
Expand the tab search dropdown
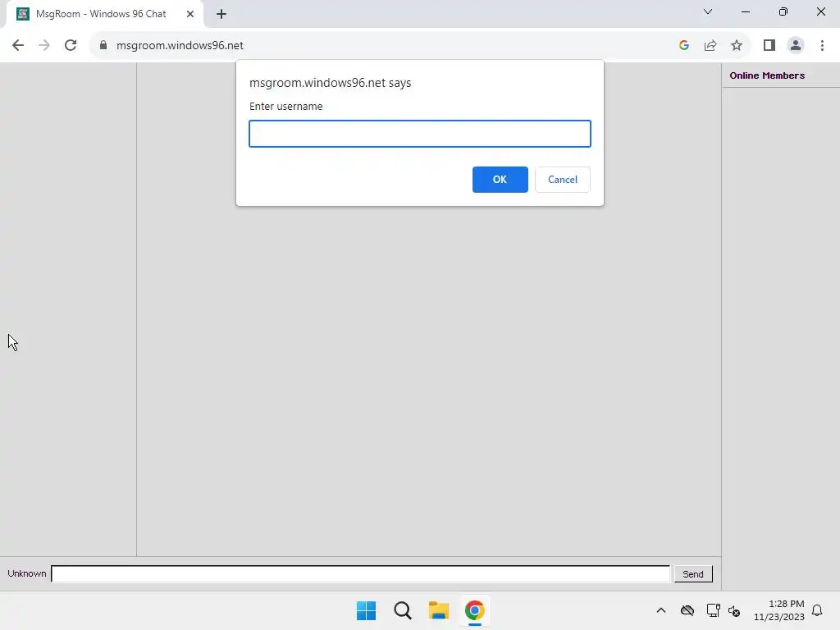[x=708, y=11]
